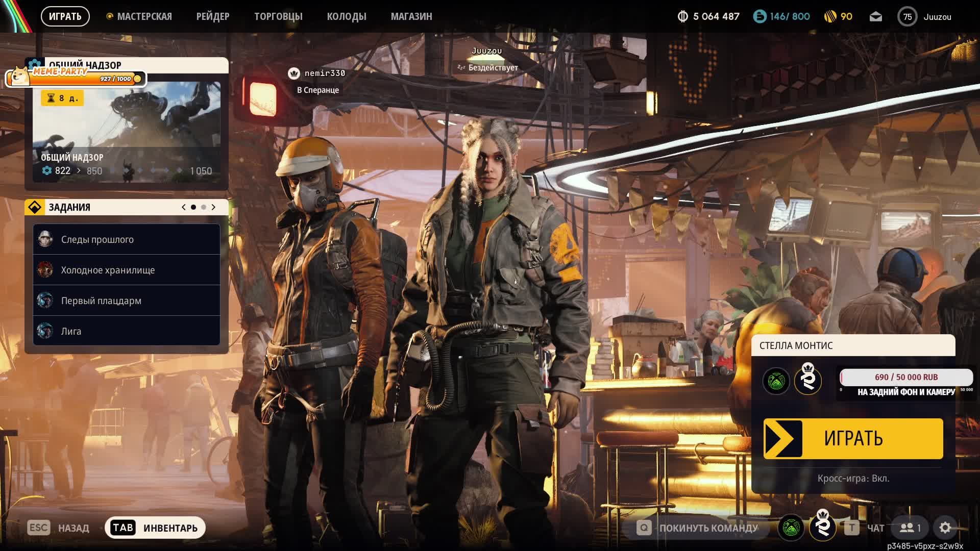Open the mail inbox envelope icon

875,17
